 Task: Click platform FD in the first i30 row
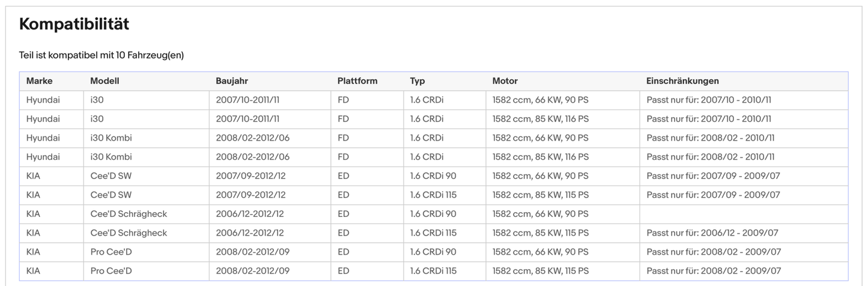(x=343, y=100)
